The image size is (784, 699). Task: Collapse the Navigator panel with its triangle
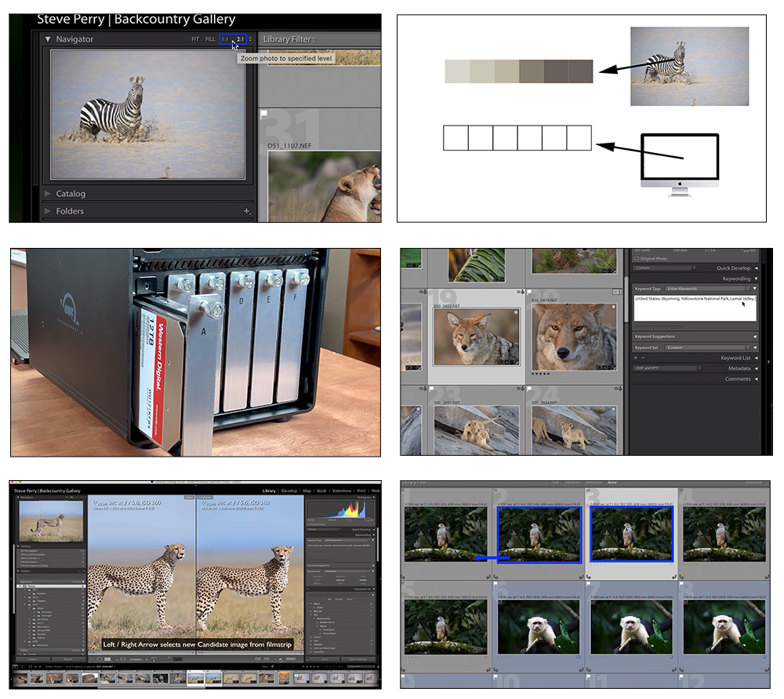(48, 39)
